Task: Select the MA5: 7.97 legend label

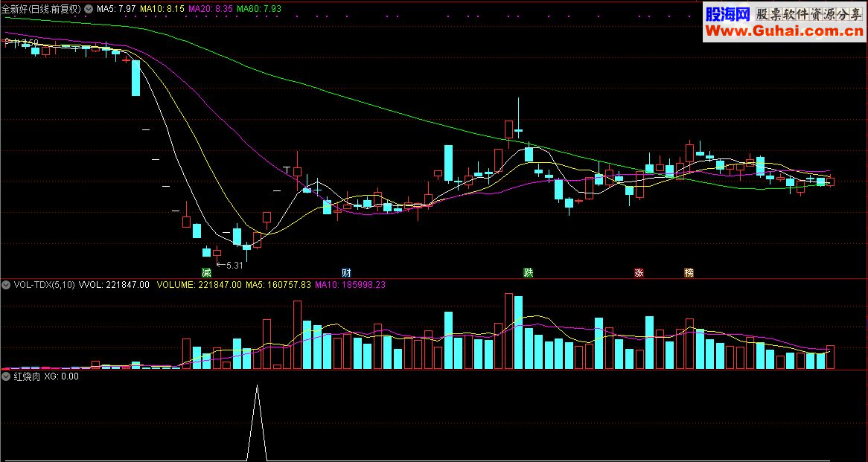Action: coord(116,9)
